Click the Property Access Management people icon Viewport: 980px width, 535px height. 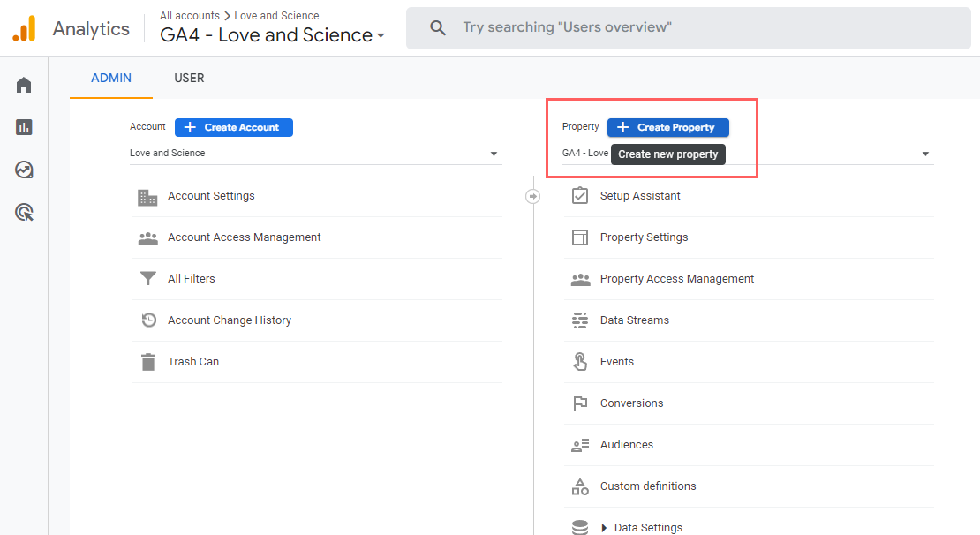(581, 279)
